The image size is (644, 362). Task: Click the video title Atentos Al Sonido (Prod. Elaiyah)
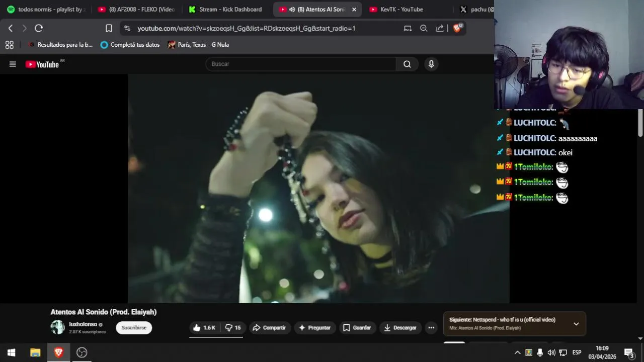pyautogui.click(x=104, y=312)
